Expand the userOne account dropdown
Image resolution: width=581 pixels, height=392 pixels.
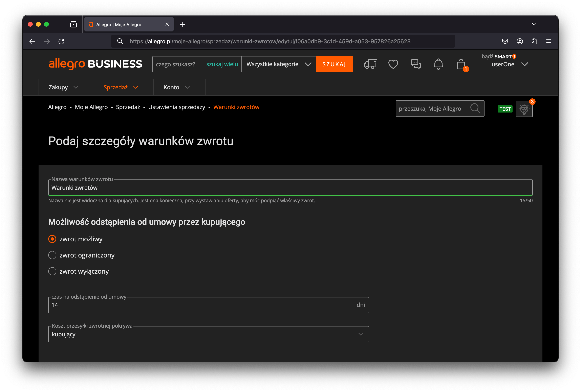pos(510,64)
